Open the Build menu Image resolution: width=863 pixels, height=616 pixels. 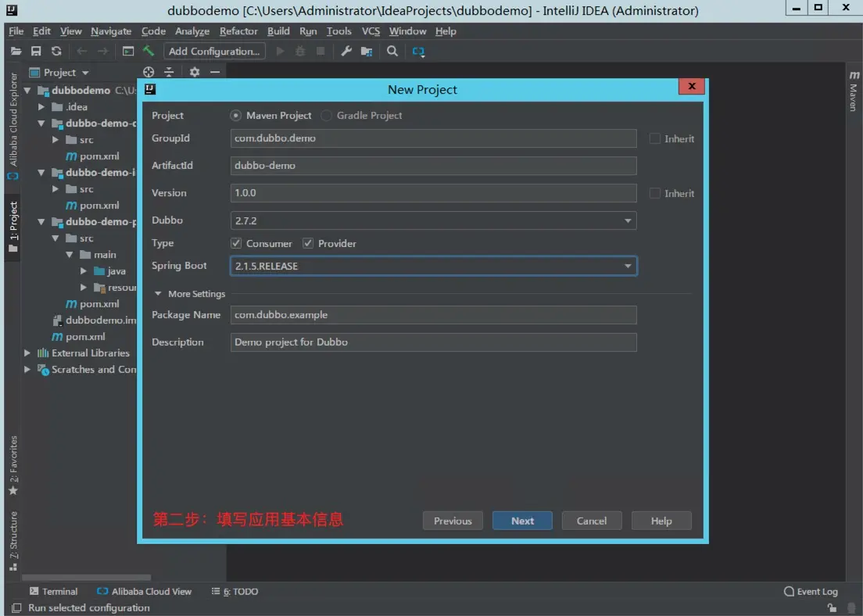[x=278, y=31]
